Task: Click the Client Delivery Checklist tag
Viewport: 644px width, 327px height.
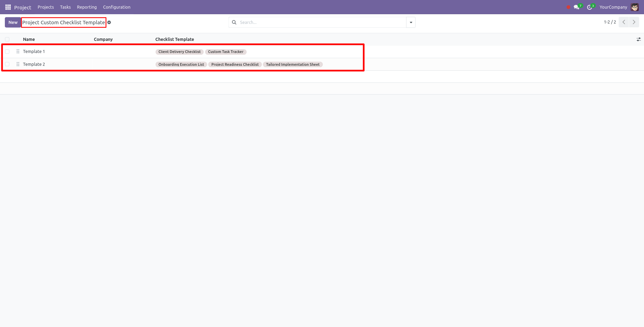Action: (x=179, y=52)
